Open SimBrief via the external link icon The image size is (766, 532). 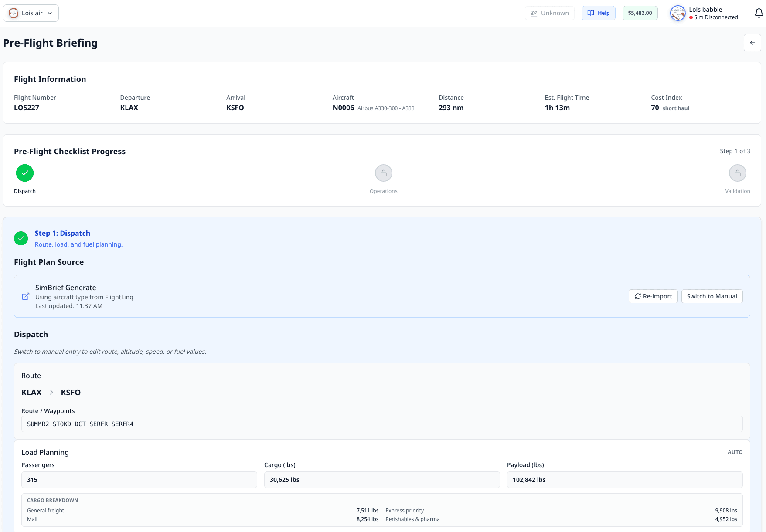pos(26,296)
